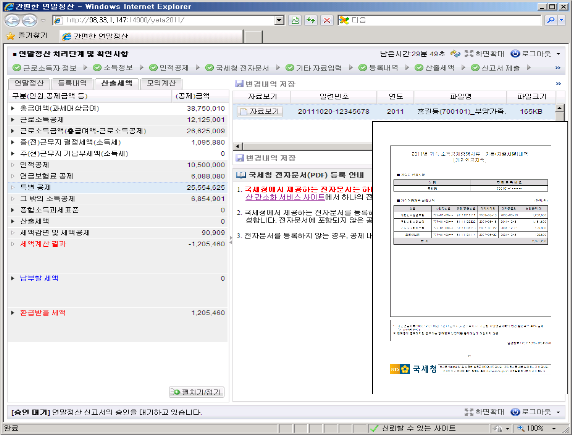Screen dimensions: 572x439
Task: Open the purple 서비스 사이트 link in the guide
Action: pyautogui.click(x=285, y=197)
